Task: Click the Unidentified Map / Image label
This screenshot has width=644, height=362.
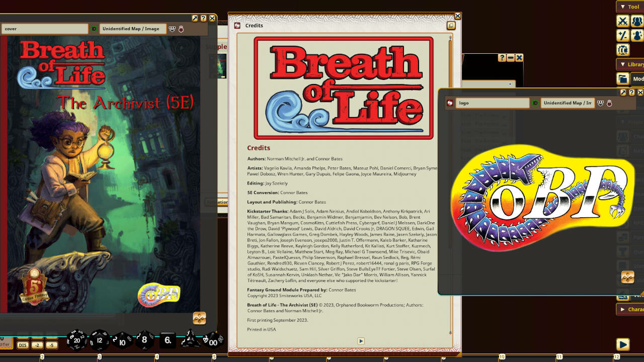Action: point(132,29)
